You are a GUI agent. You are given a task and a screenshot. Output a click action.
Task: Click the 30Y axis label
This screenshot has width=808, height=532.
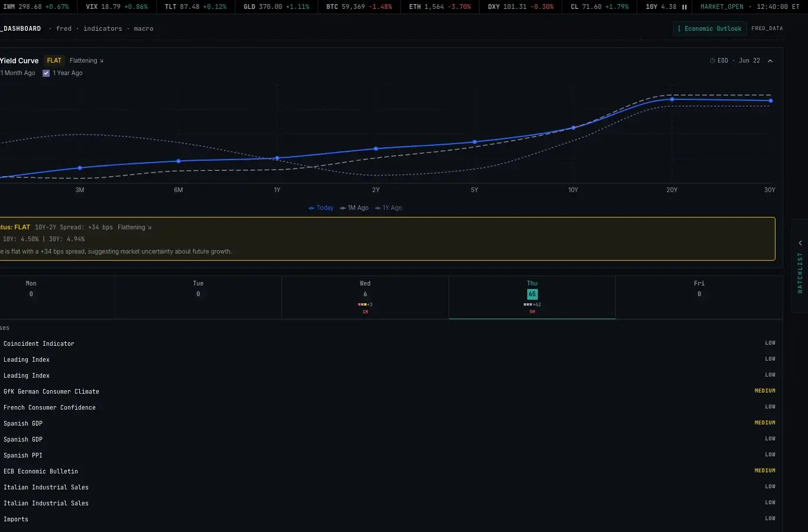(770, 190)
